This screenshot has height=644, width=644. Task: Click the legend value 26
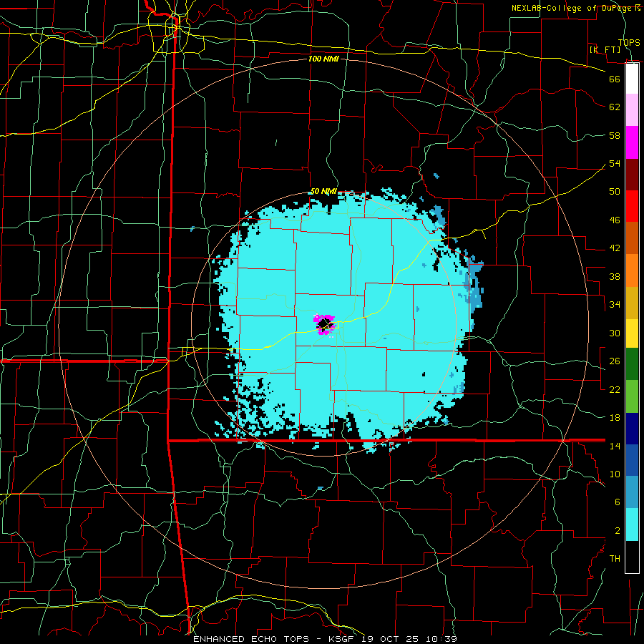615,361
